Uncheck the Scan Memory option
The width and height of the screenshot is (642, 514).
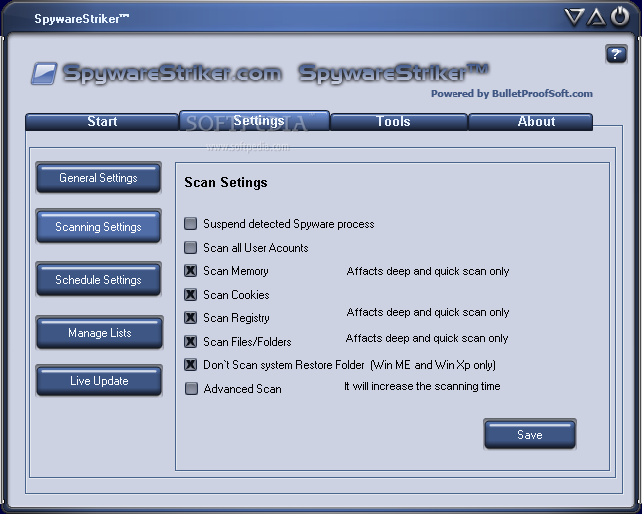point(190,271)
